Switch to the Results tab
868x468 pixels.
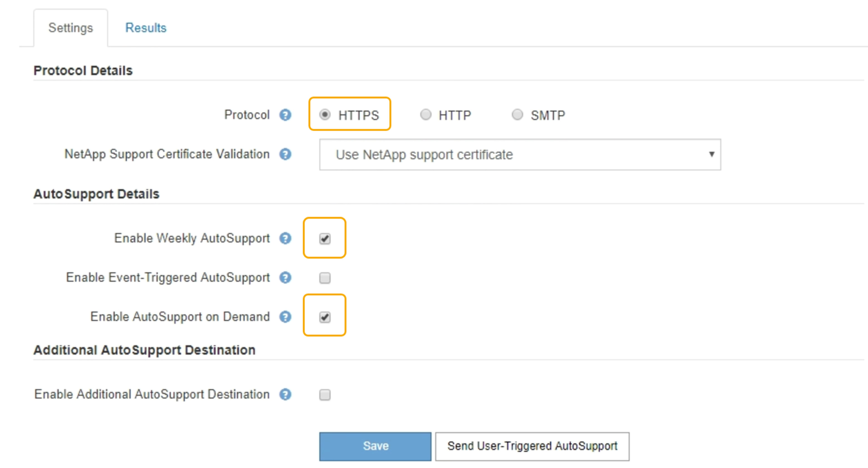[x=146, y=28]
